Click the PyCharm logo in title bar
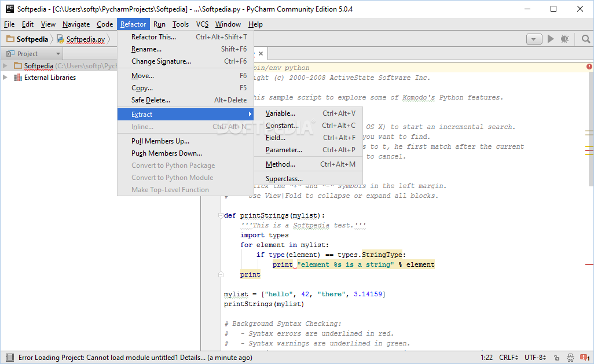594x364 pixels. click(9, 9)
